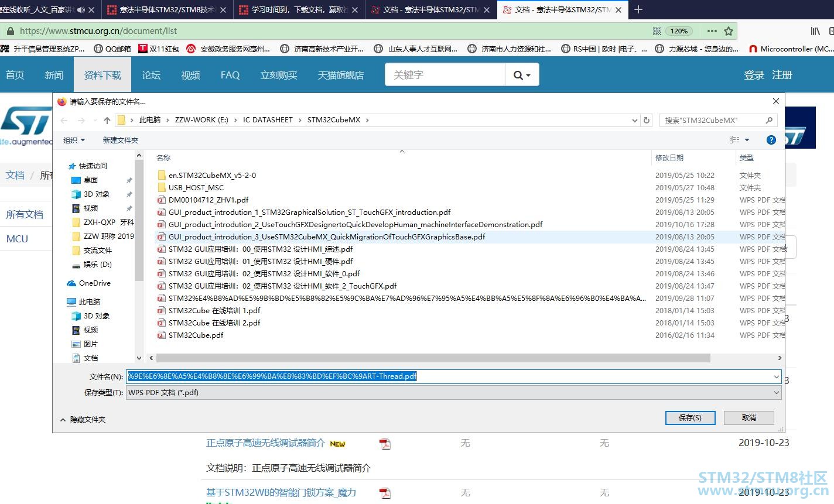Click the 新建文件夹 button

point(121,140)
